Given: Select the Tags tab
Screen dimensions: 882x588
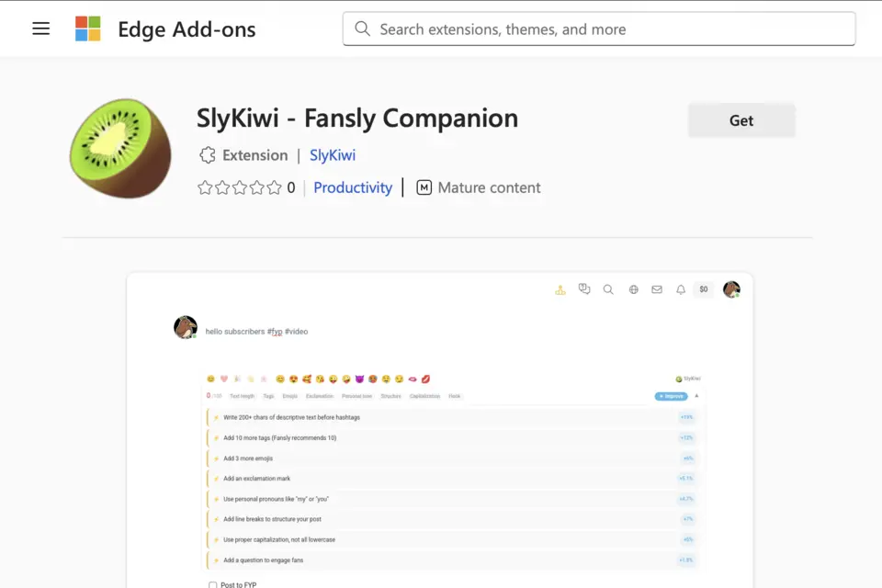Looking at the screenshot, I should click(268, 396).
